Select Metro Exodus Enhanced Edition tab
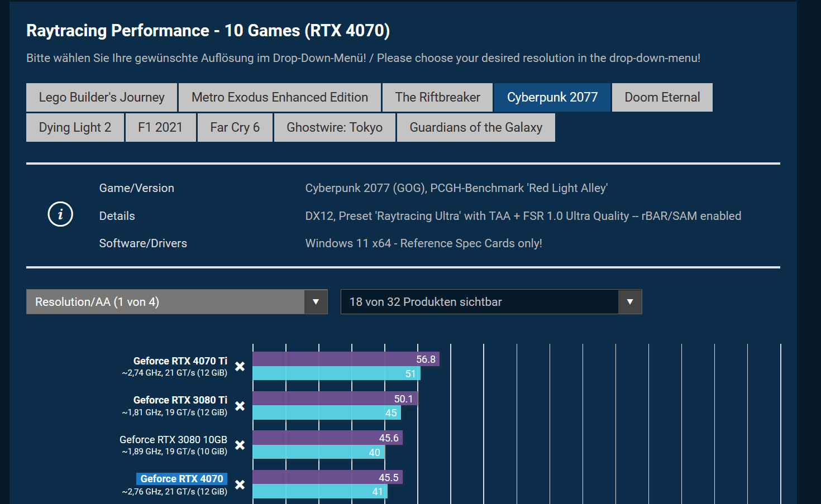Screen dimensions: 821x504 tap(280, 98)
